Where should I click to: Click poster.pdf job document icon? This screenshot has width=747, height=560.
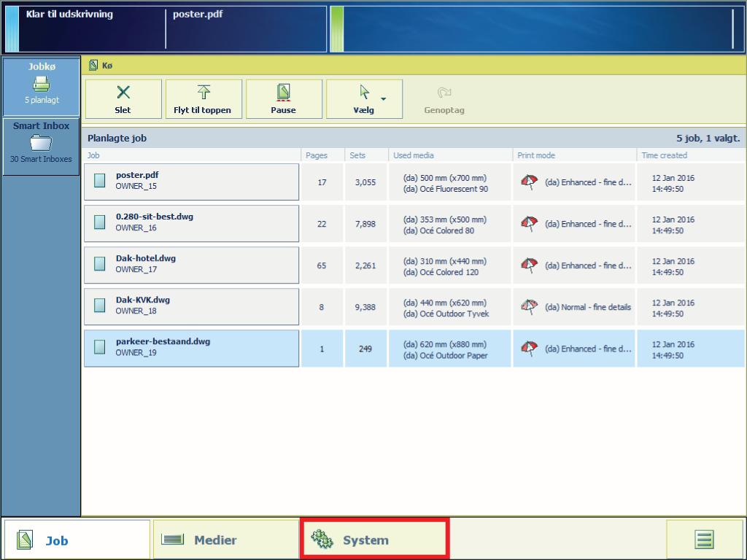(x=99, y=181)
